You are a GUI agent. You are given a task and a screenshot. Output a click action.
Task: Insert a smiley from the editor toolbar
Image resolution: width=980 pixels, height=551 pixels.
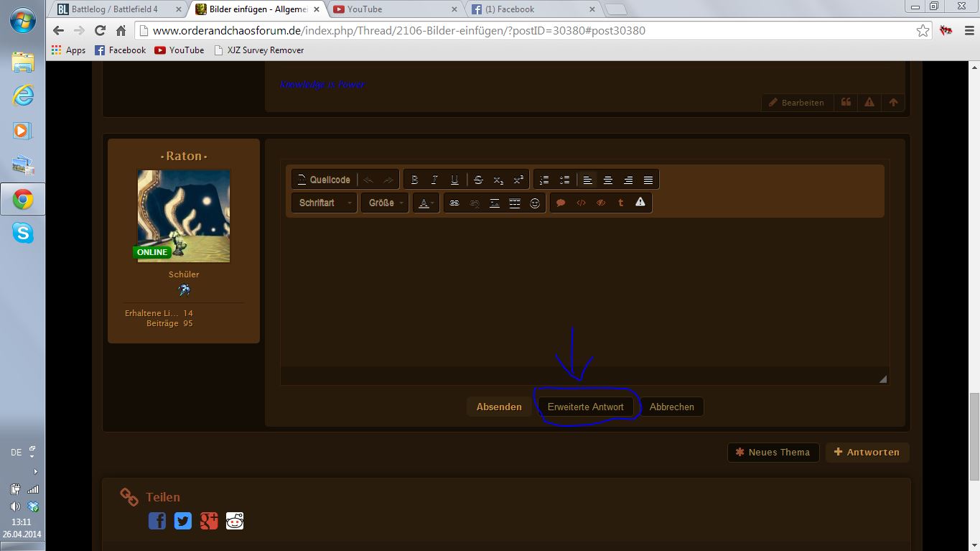[535, 203]
